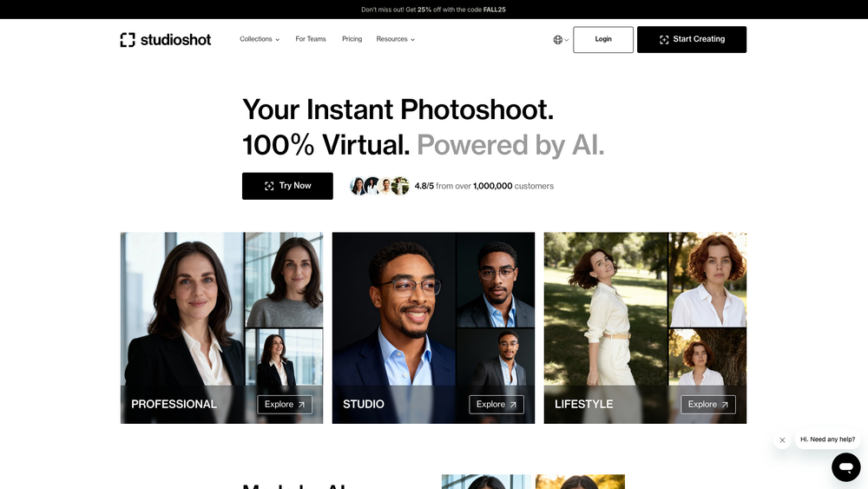Expand the Collections dropdown menu
The width and height of the screenshot is (868, 489).
260,39
